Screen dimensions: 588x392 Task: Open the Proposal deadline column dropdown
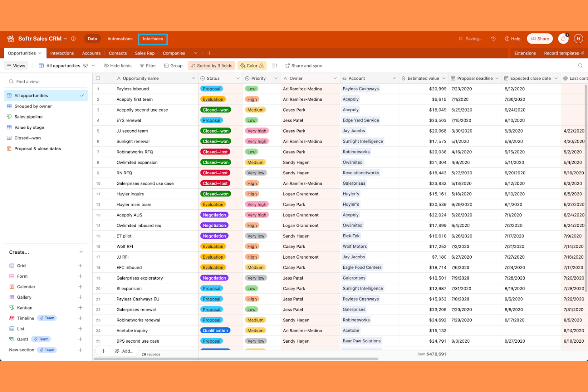[x=497, y=78]
